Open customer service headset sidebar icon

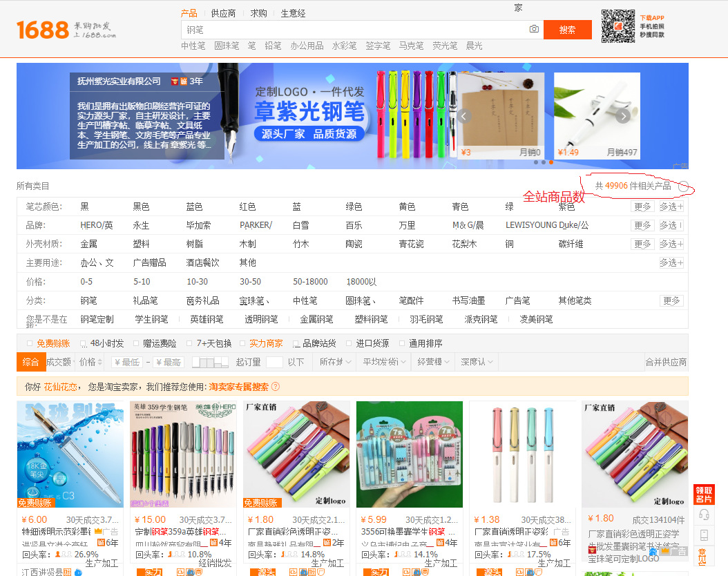(x=704, y=515)
